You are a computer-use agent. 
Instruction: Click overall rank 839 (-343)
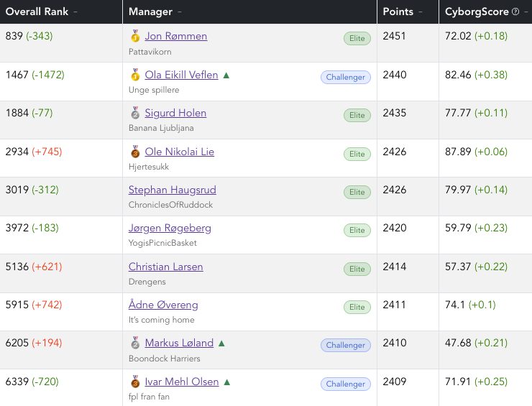pos(29,36)
